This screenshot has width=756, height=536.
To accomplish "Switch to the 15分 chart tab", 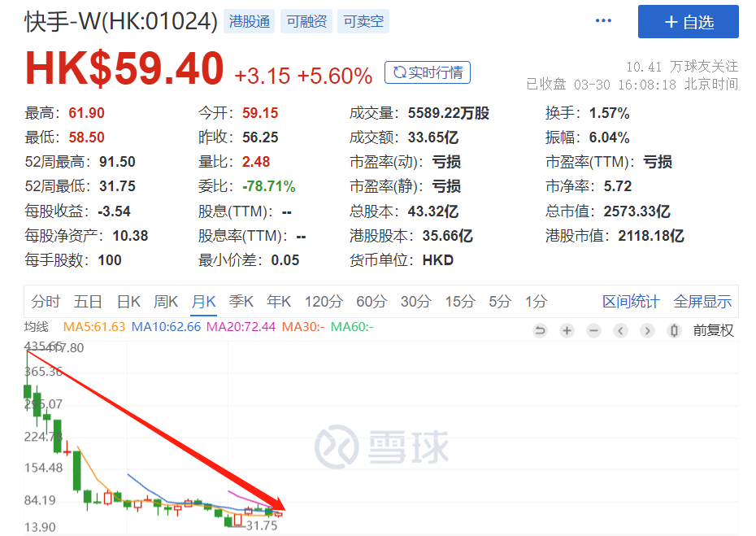I will click(460, 302).
